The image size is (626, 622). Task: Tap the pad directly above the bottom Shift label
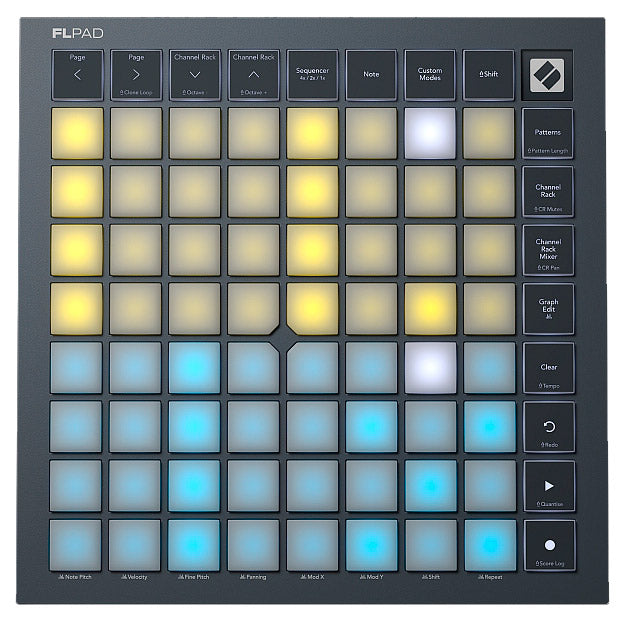[431, 545]
